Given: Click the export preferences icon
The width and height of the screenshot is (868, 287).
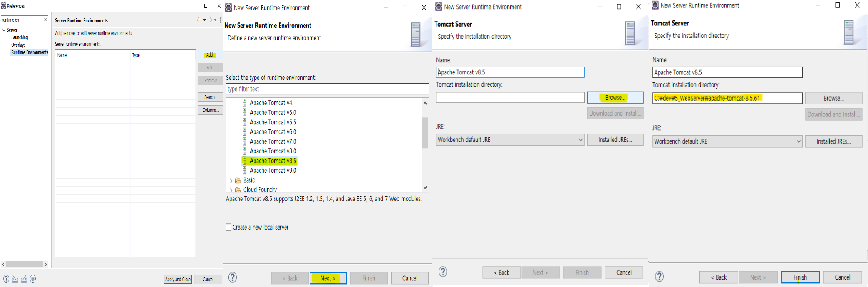Looking at the screenshot, I should point(24,279).
